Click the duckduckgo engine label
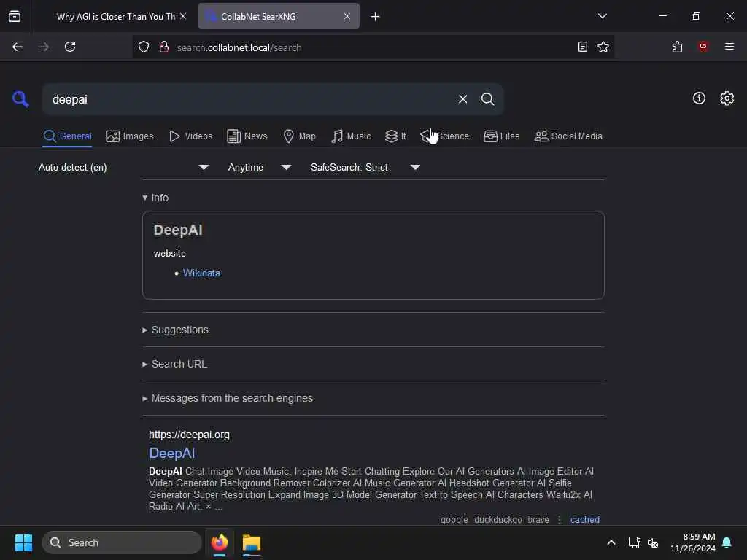The image size is (747, 560). point(498,519)
